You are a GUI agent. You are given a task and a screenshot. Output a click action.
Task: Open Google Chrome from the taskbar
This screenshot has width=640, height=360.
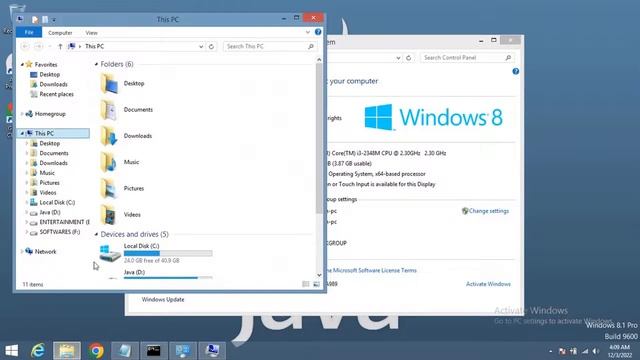pyautogui.click(x=96, y=351)
